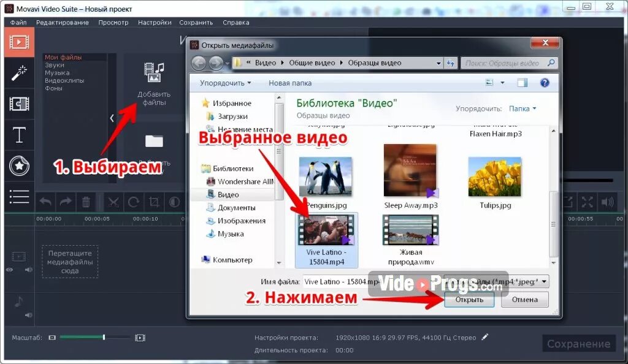Open the transitions panel icon
628x364 pixels.
(19, 104)
